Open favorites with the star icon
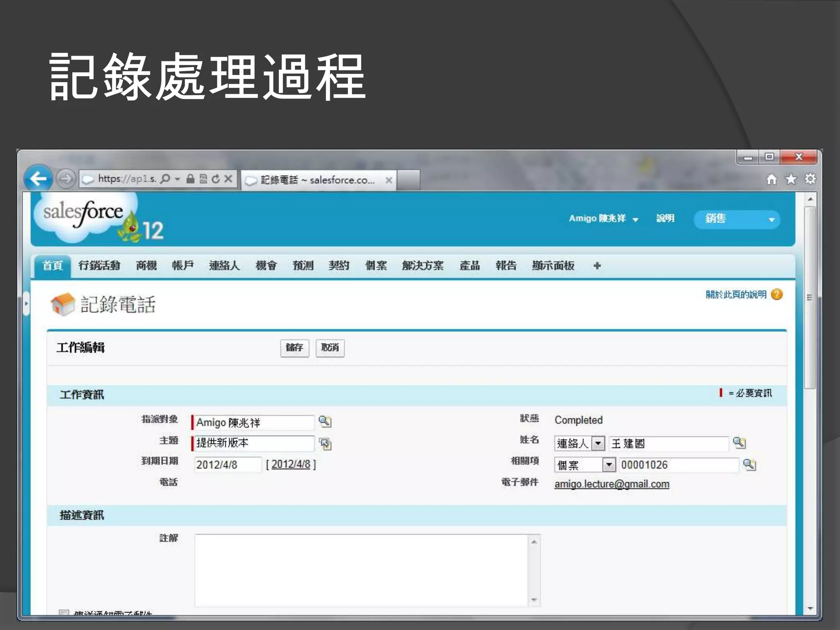 pos(791,179)
